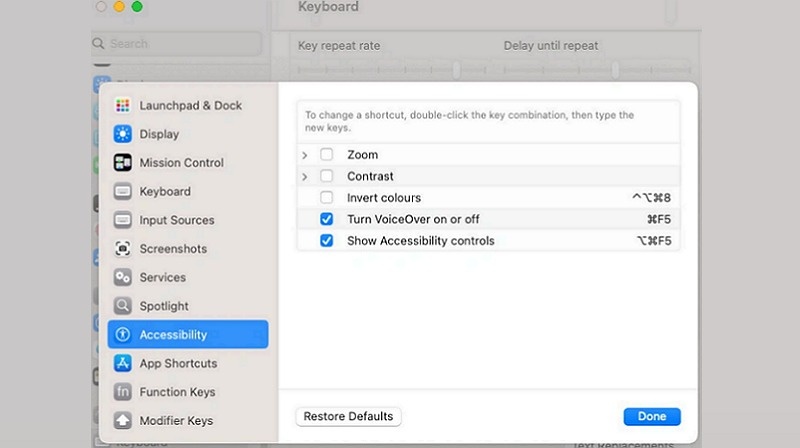This screenshot has width=800, height=448.
Task: Select the ⌥⌘F5 Accessibility controls shortcut
Action: (654, 241)
